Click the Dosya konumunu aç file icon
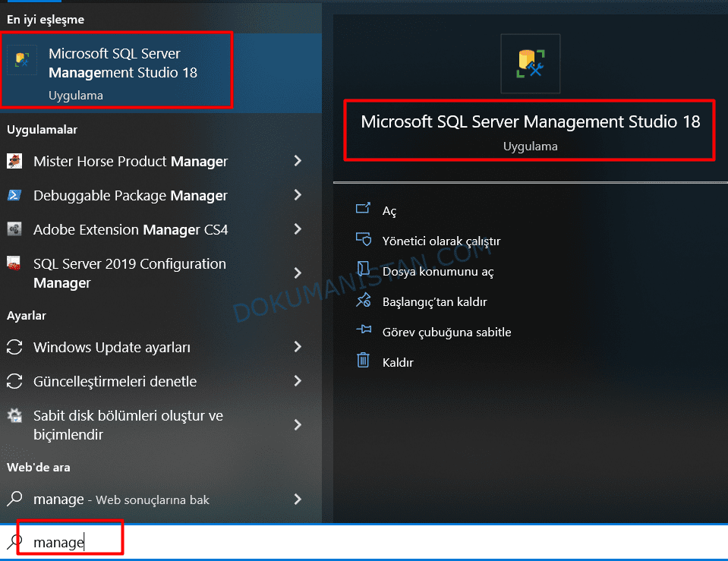The image size is (728, 561). [x=363, y=269]
